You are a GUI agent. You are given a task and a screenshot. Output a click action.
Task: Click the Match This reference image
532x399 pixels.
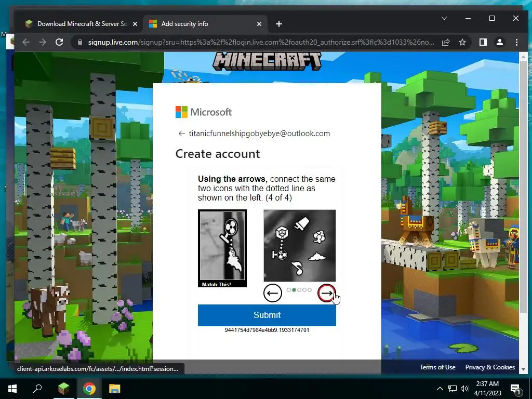click(222, 248)
